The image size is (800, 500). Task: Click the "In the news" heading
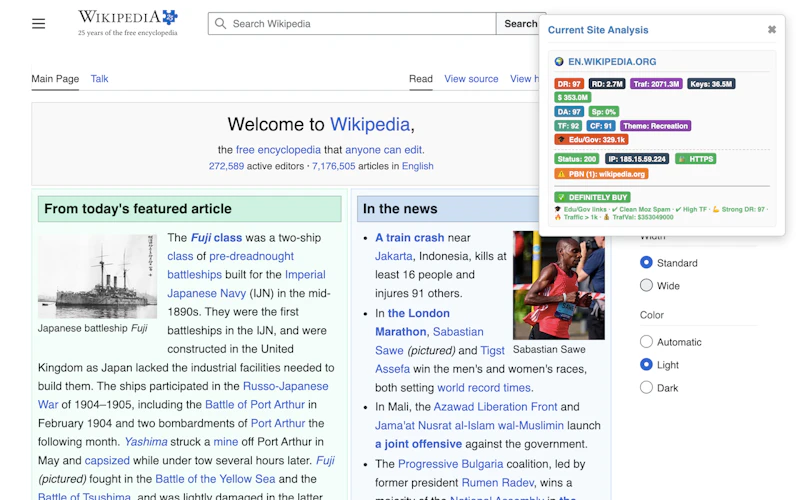pyautogui.click(x=400, y=209)
